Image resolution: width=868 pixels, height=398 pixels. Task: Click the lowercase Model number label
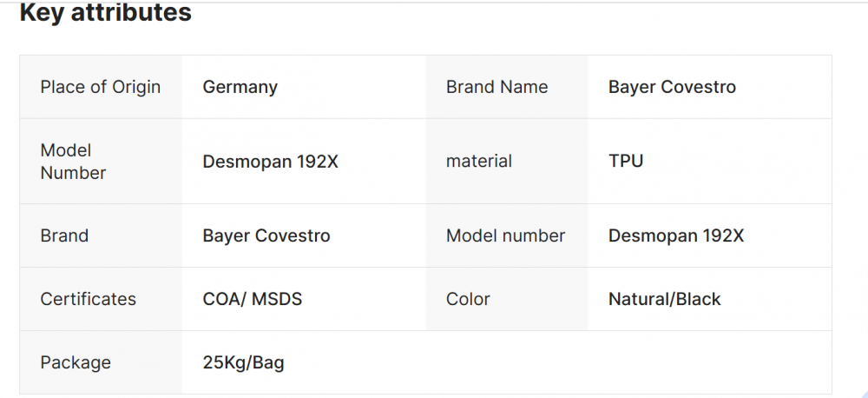click(505, 235)
